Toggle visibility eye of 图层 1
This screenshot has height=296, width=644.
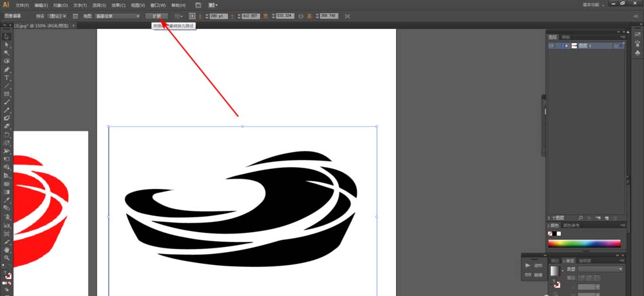(551, 46)
